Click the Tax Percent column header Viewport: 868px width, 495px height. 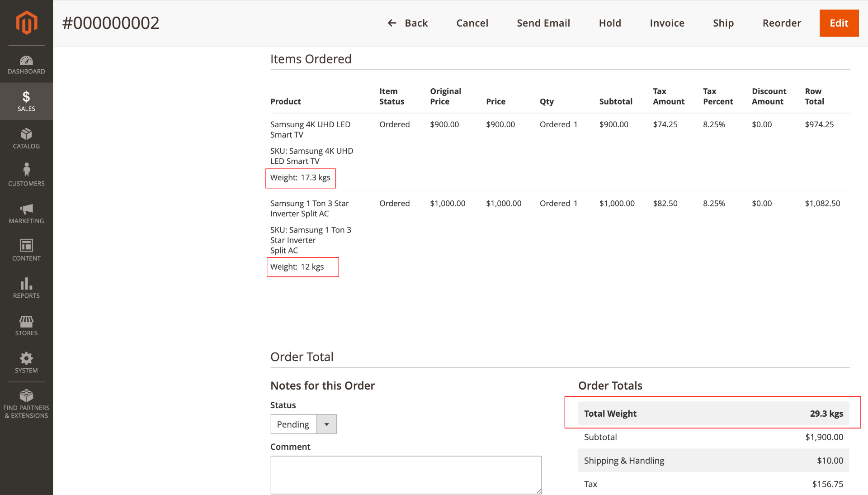point(718,96)
